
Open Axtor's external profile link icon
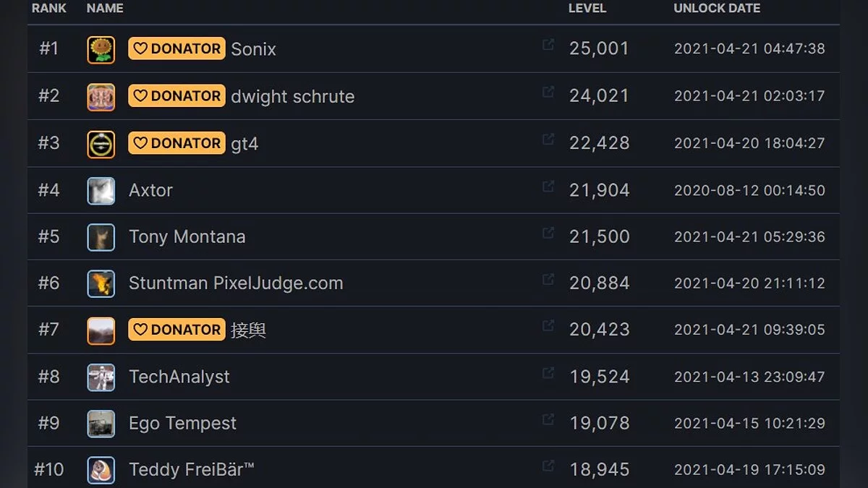[x=548, y=187]
